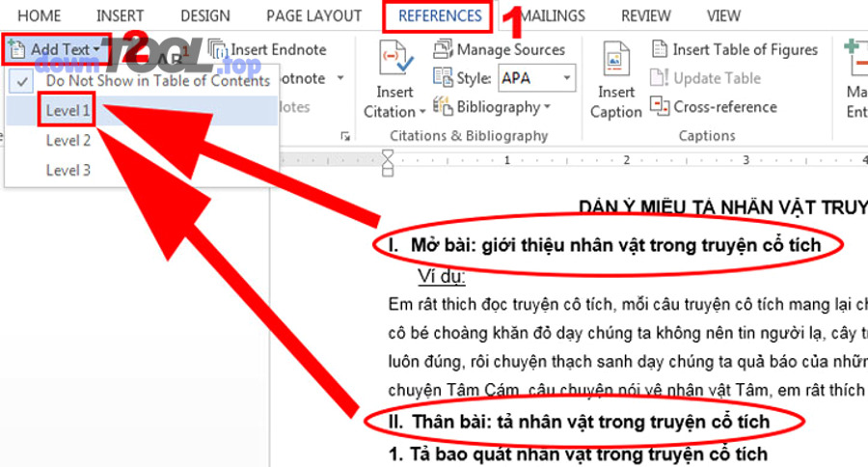Switch to the INSERT tab
The image size is (868, 467).
121,16
